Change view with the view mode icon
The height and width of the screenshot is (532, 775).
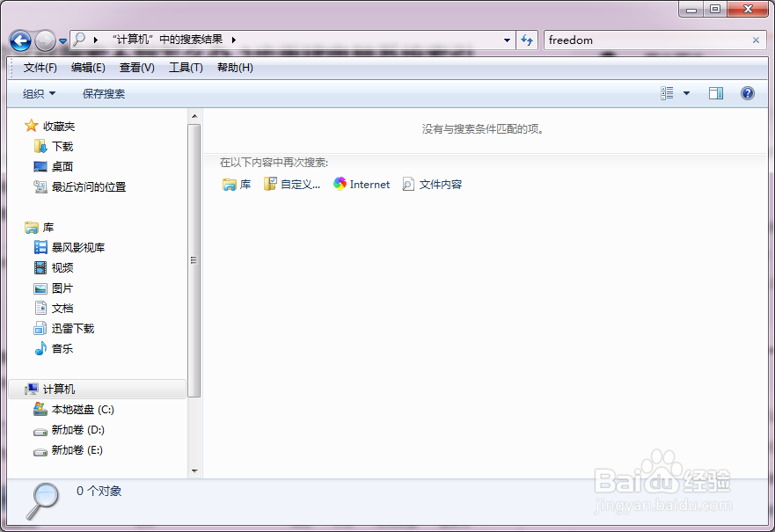point(667,93)
